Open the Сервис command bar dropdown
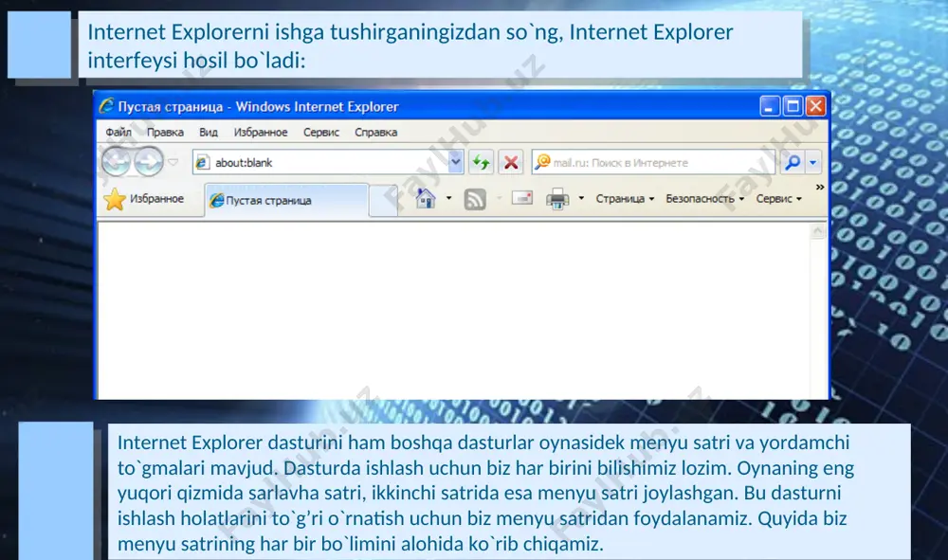Viewport: 948px width, 560px height. [x=778, y=199]
